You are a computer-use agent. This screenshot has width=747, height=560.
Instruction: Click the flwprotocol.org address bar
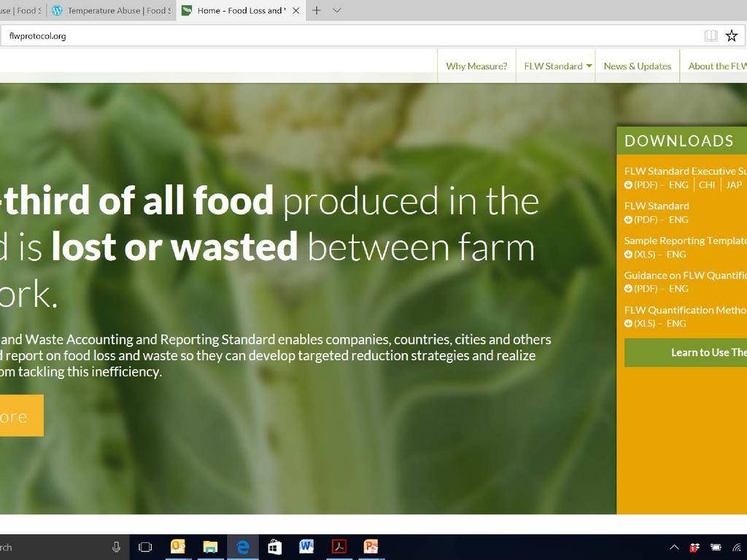(x=350, y=36)
